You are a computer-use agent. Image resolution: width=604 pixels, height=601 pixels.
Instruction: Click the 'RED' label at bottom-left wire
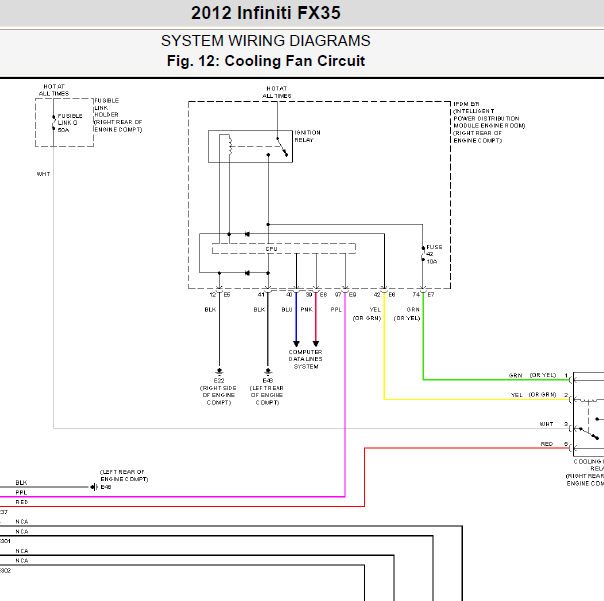tap(22, 502)
